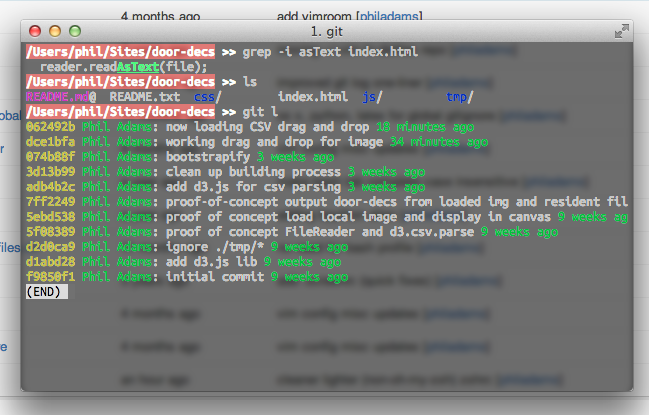Click the 'grep -i asText index.html' command
Image resolution: width=649 pixels, height=415 pixels.
click(330, 52)
